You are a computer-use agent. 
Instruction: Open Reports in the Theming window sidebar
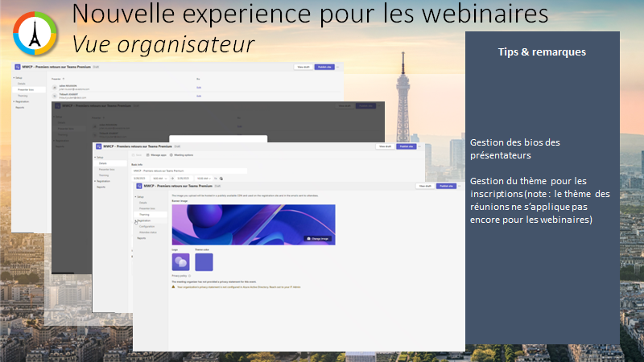[142, 238]
